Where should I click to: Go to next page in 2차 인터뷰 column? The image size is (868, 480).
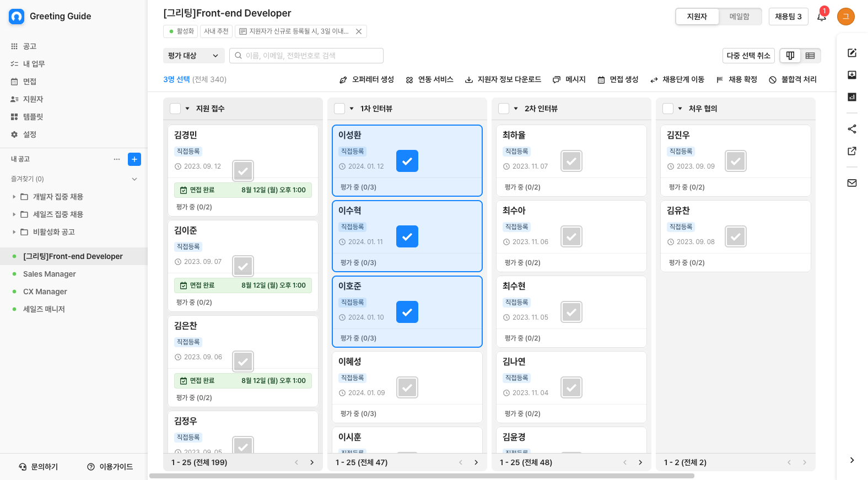click(640, 462)
